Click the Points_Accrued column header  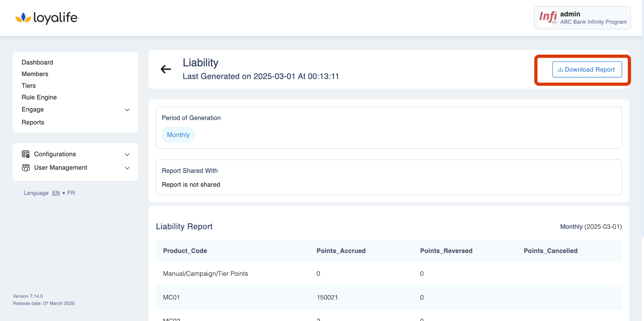coord(341,251)
